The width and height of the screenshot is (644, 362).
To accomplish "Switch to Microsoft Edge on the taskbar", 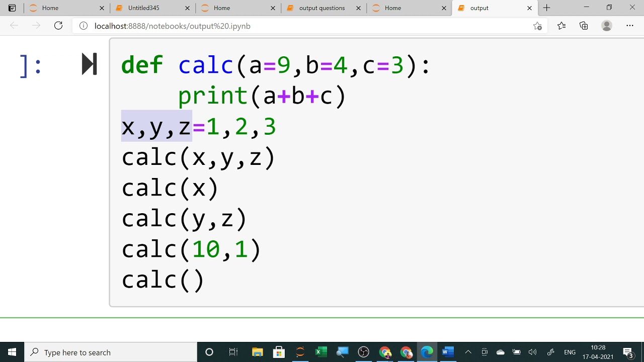I will point(427,352).
